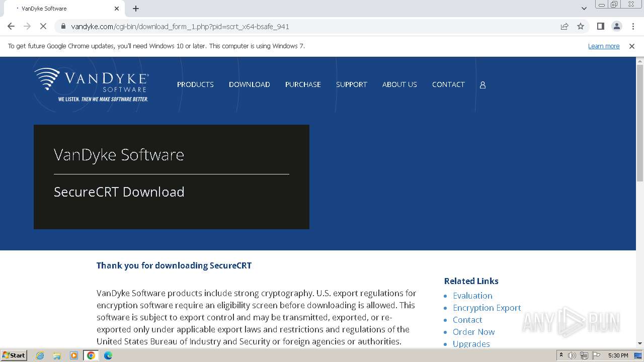Open the SUPPORT menu

click(352, 84)
